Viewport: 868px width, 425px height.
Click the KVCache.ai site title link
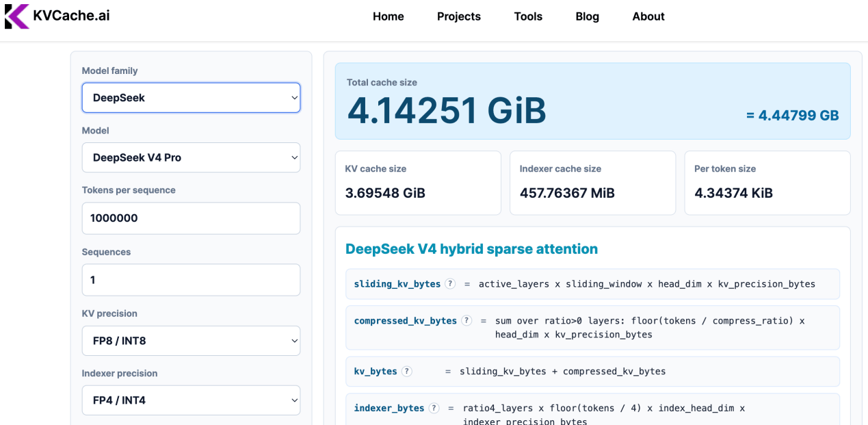click(71, 15)
